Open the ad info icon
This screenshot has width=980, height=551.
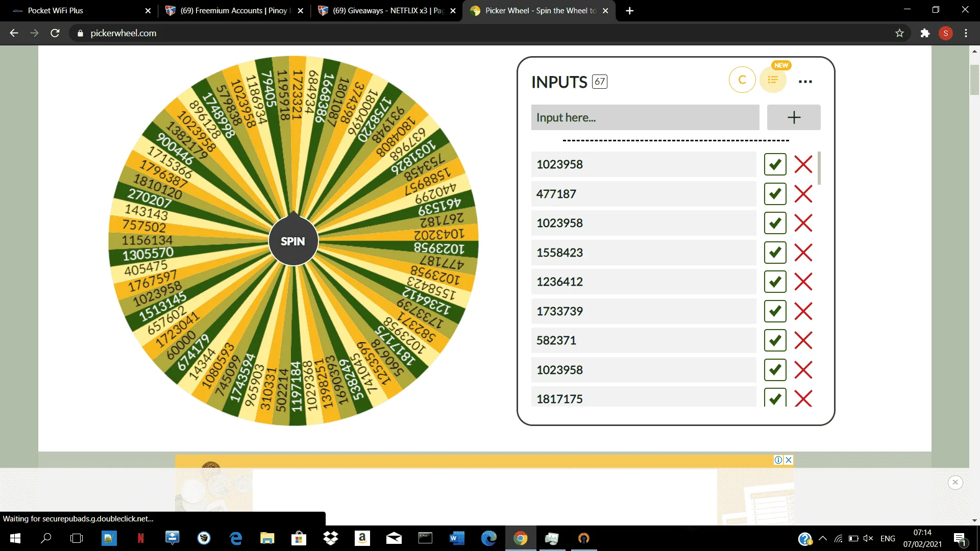click(x=778, y=460)
